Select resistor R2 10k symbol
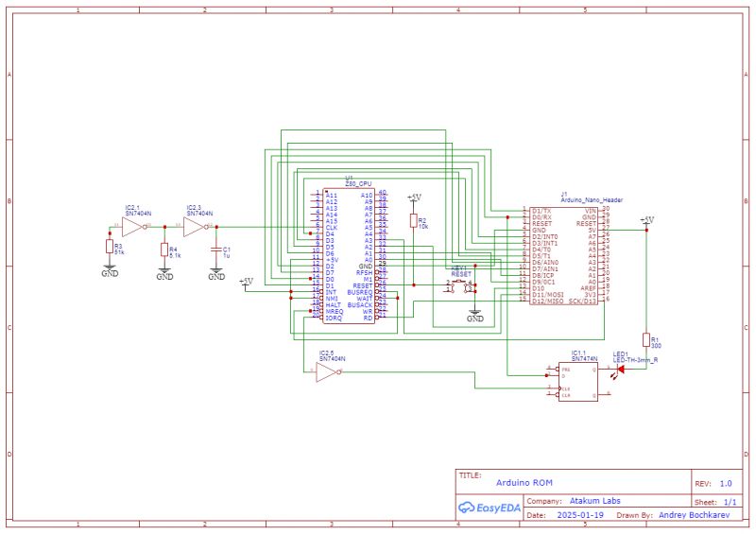 [413, 221]
